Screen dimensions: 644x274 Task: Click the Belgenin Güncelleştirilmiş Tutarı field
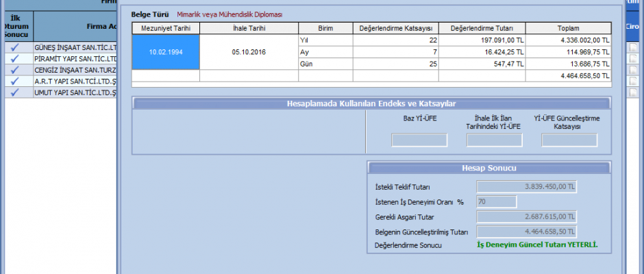coord(526,232)
